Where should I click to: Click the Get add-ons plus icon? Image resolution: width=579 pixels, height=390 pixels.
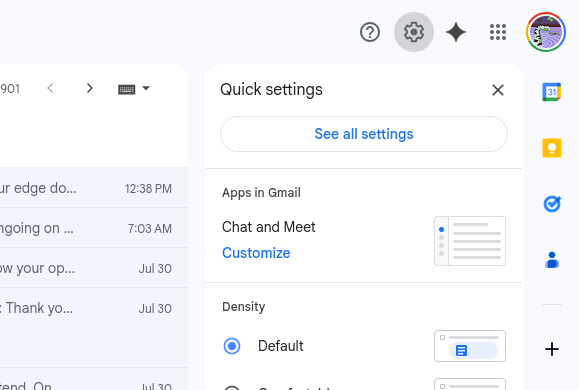pos(552,349)
